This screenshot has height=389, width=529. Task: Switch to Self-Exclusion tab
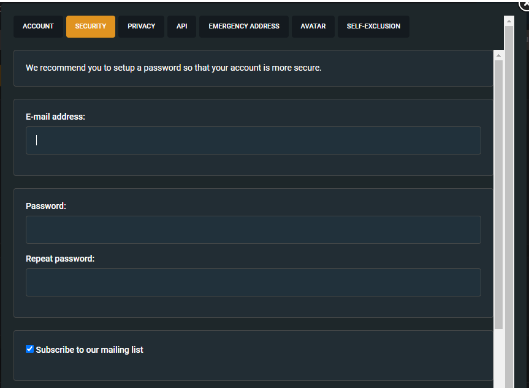pyautogui.click(x=373, y=26)
